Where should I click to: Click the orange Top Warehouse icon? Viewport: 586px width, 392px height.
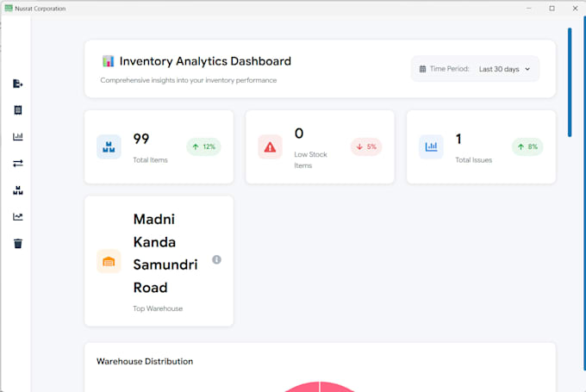point(109,261)
